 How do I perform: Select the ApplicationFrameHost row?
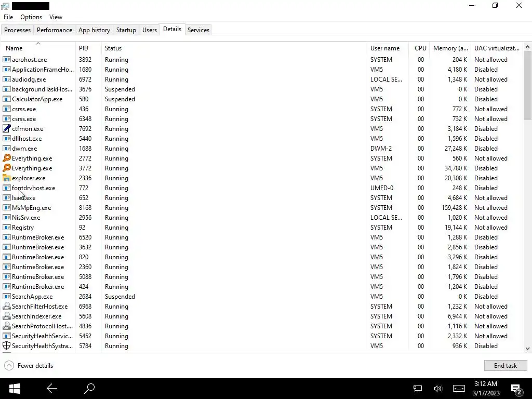tap(262, 69)
